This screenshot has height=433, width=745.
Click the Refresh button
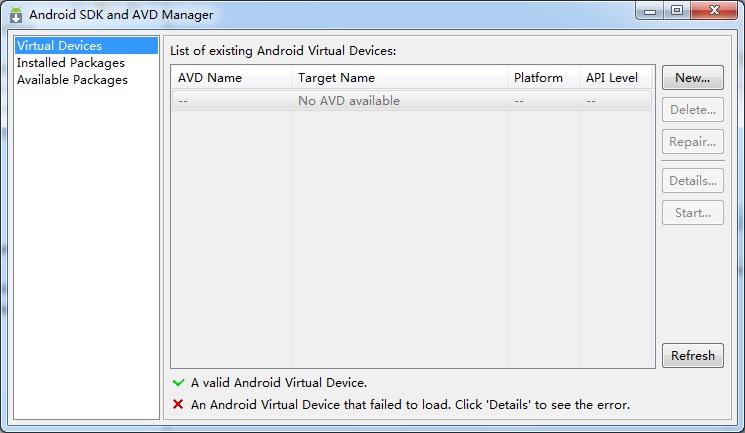693,356
